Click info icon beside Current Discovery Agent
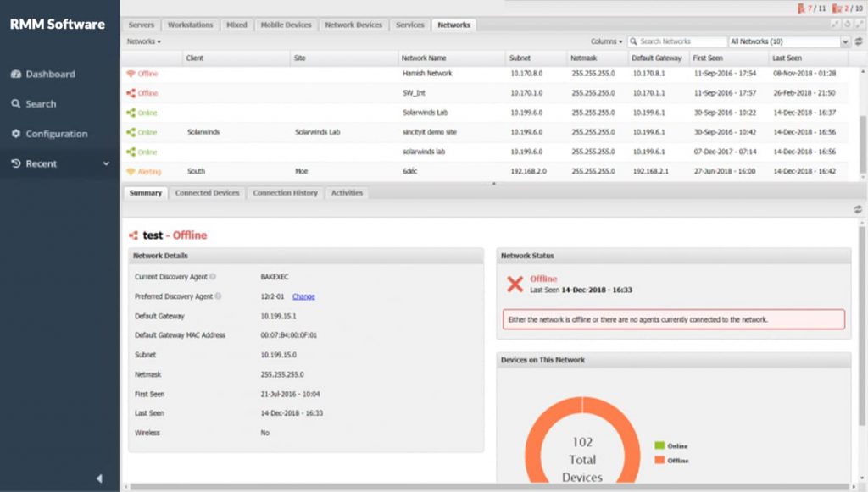This screenshot has width=868, height=492. tap(213, 277)
